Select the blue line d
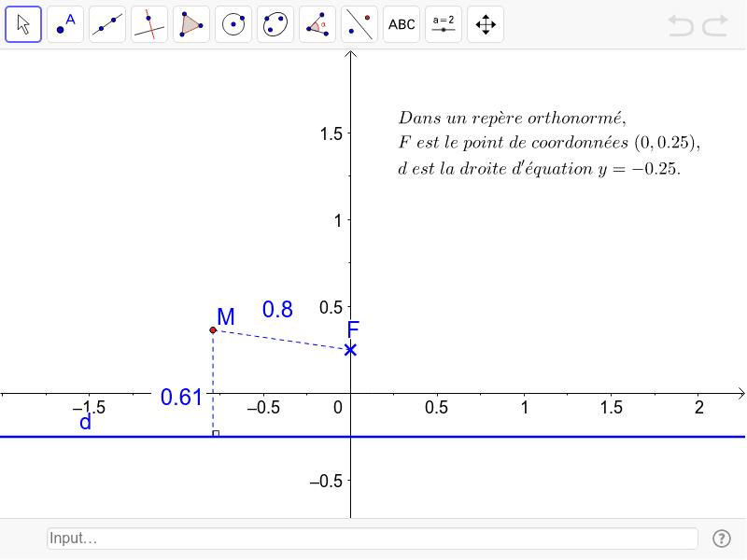The width and height of the screenshot is (747, 560). coord(373,437)
